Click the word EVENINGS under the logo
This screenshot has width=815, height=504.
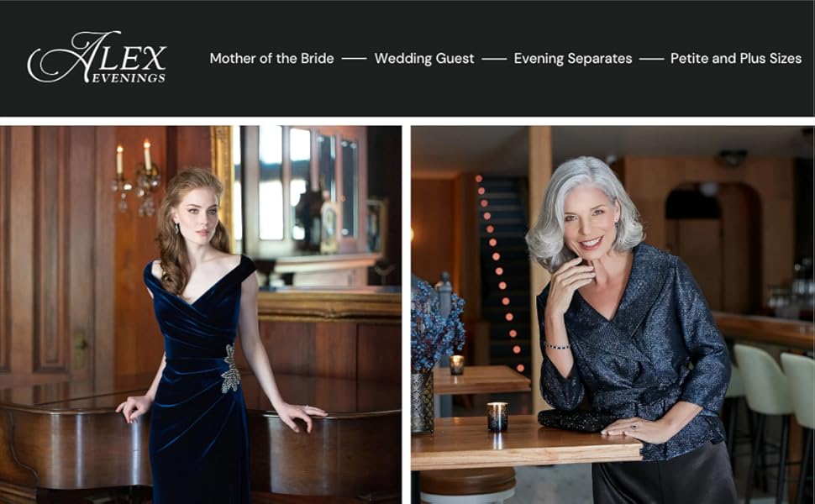click(129, 78)
